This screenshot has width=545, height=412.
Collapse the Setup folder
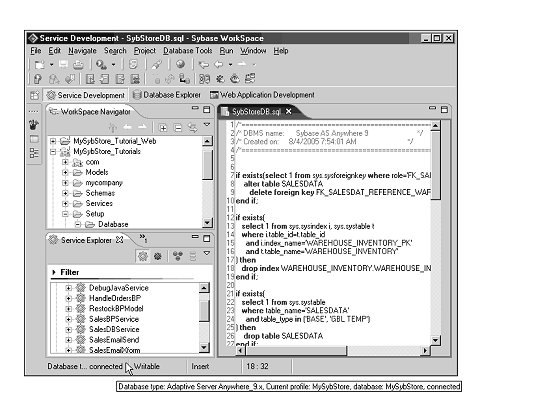tap(65, 214)
